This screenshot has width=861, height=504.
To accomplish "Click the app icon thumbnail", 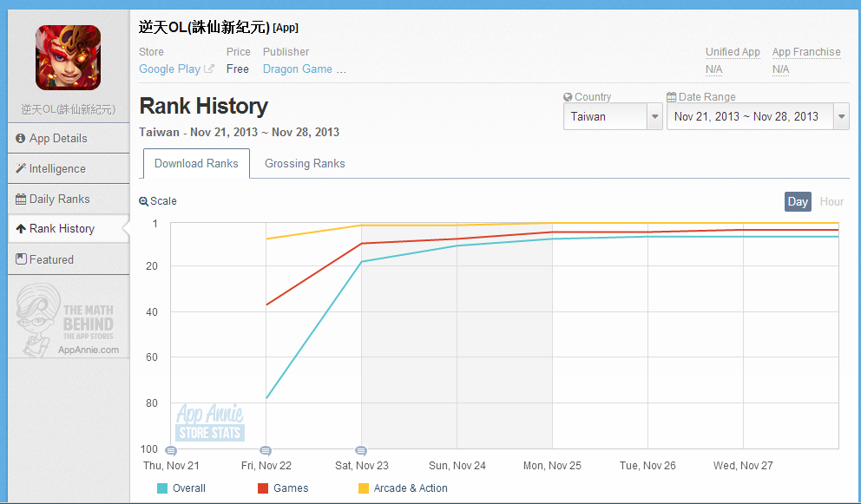I will point(68,57).
